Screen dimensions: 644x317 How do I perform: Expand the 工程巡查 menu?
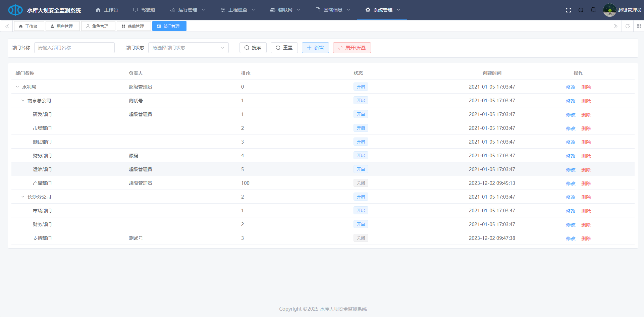click(x=237, y=10)
